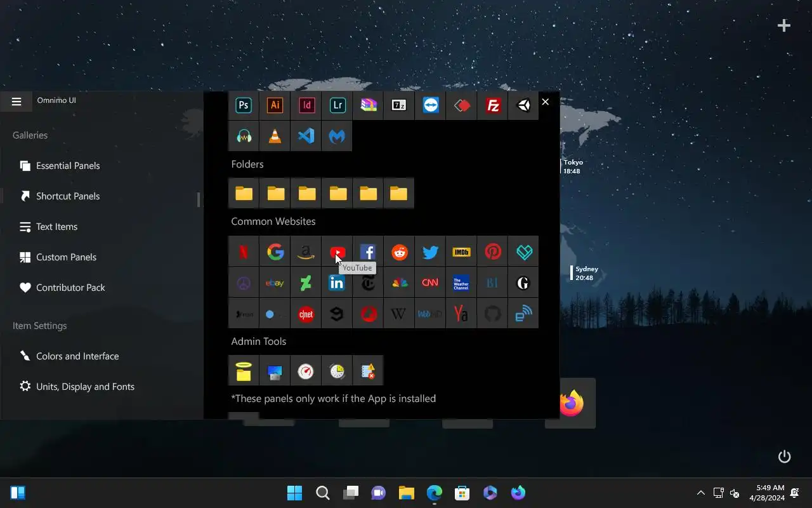812x508 pixels.
Task: Click the desktop power button
Action: pos(785,457)
